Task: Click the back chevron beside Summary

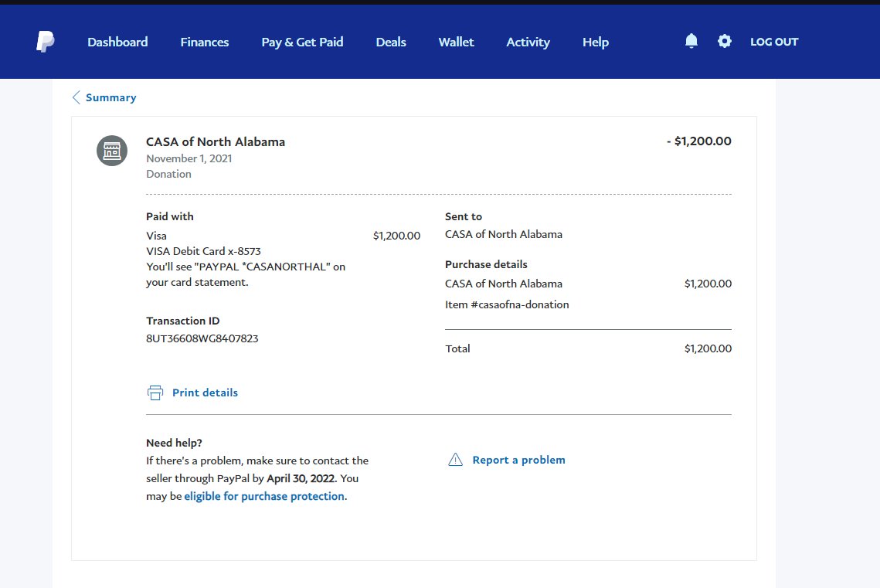Action: pos(76,97)
